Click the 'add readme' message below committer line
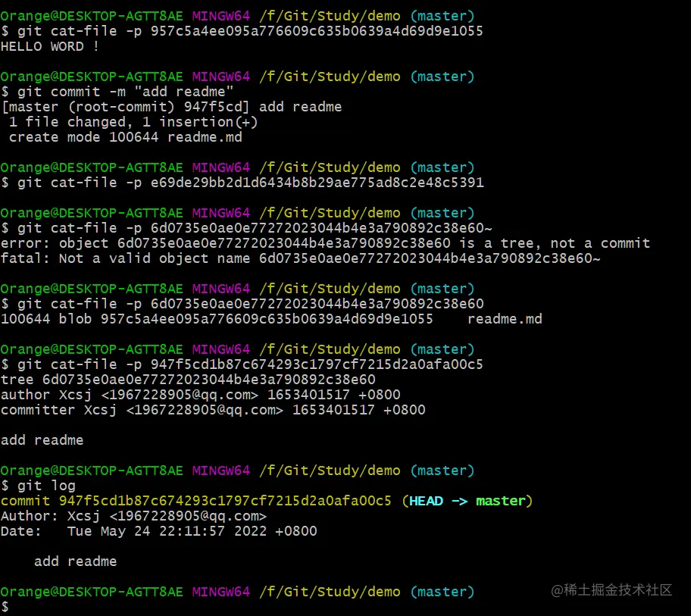The width and height of the screenshot is (691, 616). coord(42,440)
